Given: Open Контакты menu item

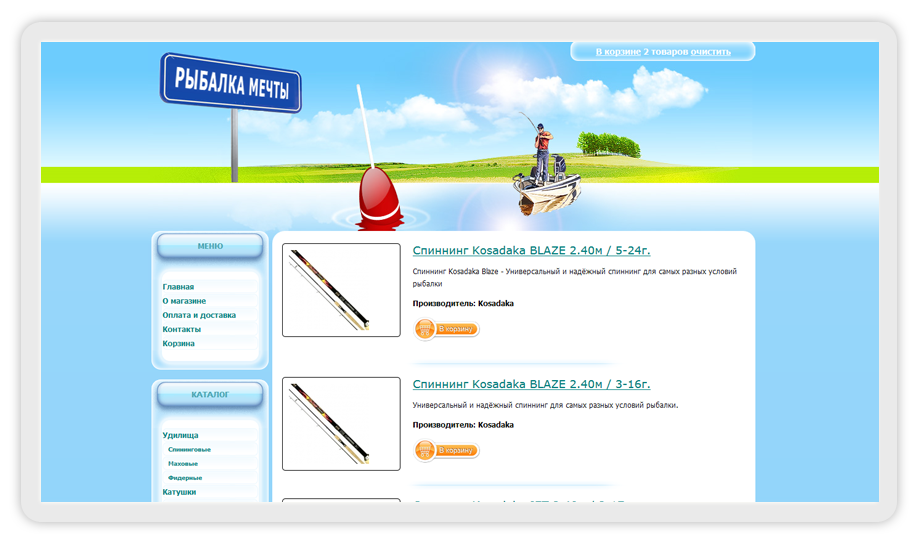Looking at the screenshot, I should click(181, 329).
